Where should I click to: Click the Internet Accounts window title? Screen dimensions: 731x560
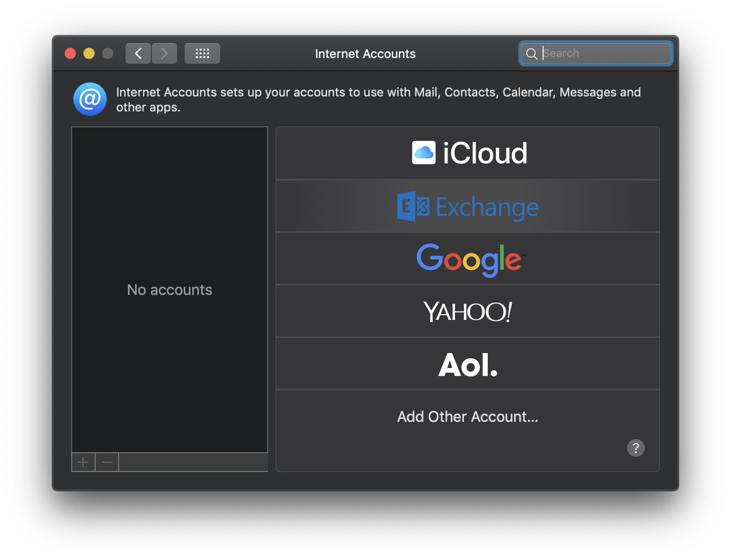(365, 54)
